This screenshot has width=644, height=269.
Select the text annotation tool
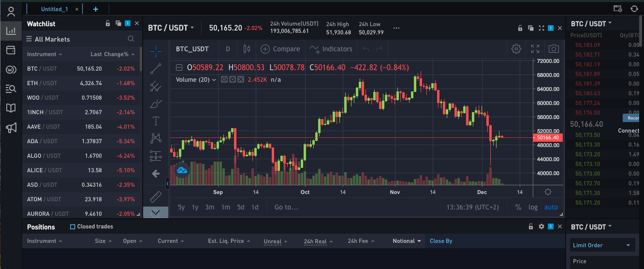coord(156,121)
